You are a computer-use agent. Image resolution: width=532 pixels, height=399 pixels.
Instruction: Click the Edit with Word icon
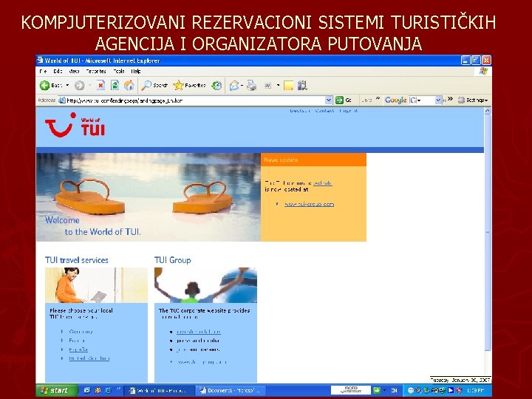click(x=268, y=86)
